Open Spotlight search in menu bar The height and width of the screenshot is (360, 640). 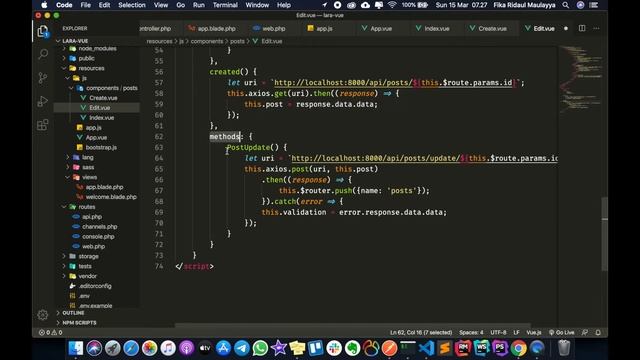566,5
